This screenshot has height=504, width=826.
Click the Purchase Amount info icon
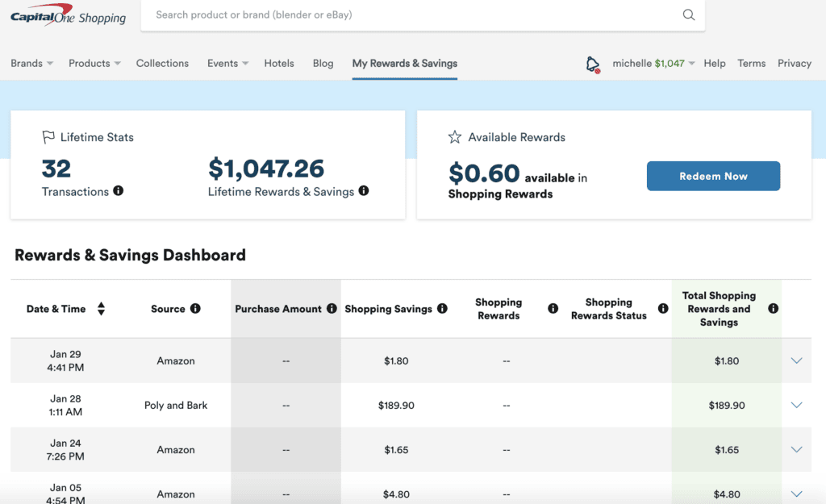[332, 308]
